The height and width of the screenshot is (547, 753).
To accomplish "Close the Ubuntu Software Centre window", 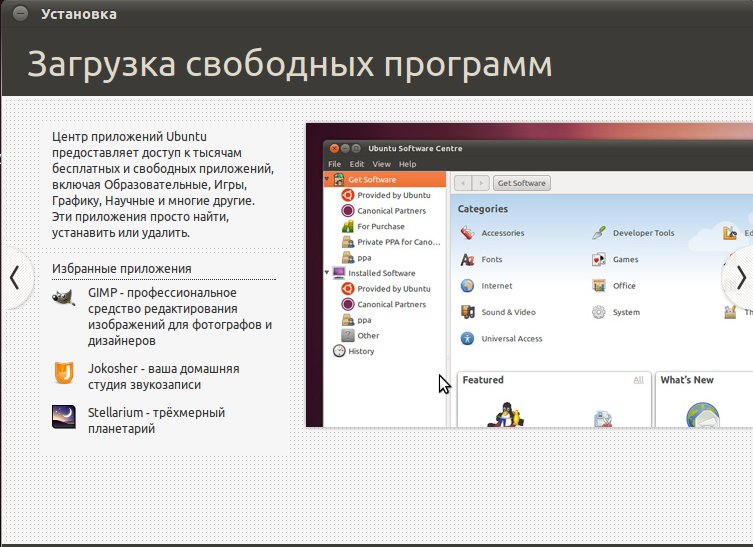I will pyautogui.click(x=334, y=148).
